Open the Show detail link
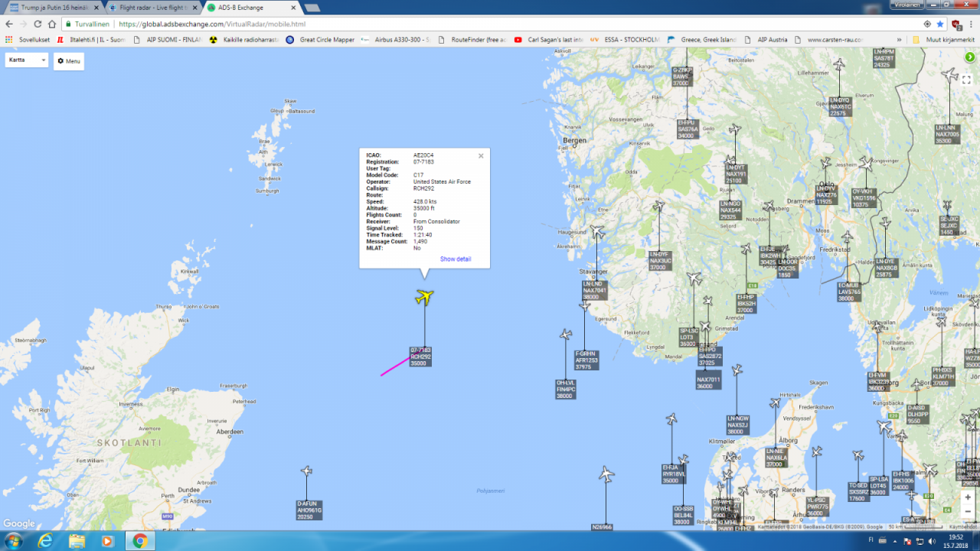Image resolution: width=980 pixels, height=551 pixels. pos(456,259)
